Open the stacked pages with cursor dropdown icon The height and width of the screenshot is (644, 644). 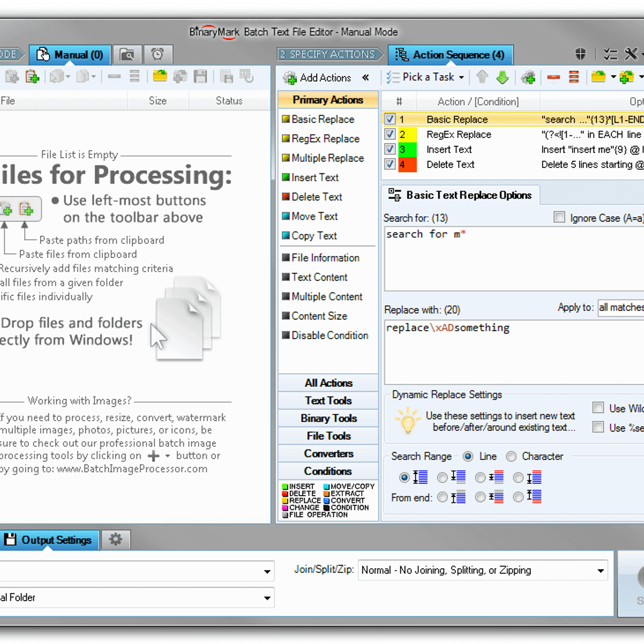pos(60,77)
